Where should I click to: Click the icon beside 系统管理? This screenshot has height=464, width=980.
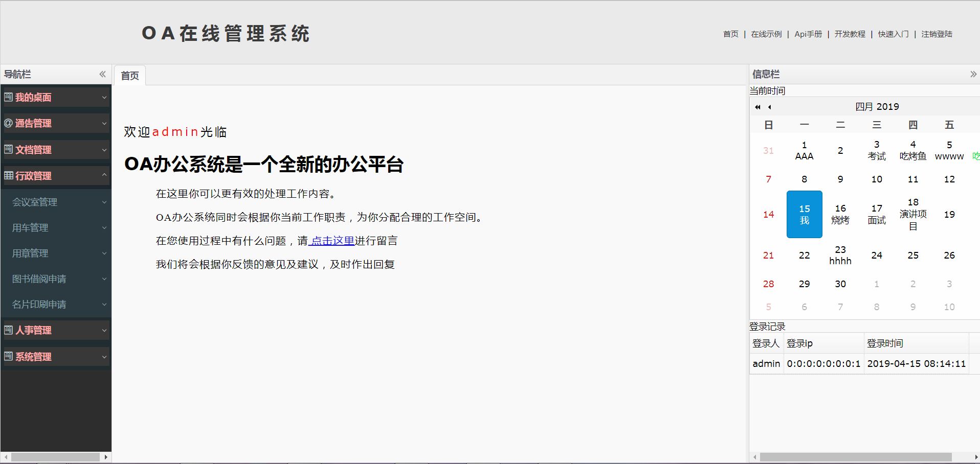(x=8, y=356)
